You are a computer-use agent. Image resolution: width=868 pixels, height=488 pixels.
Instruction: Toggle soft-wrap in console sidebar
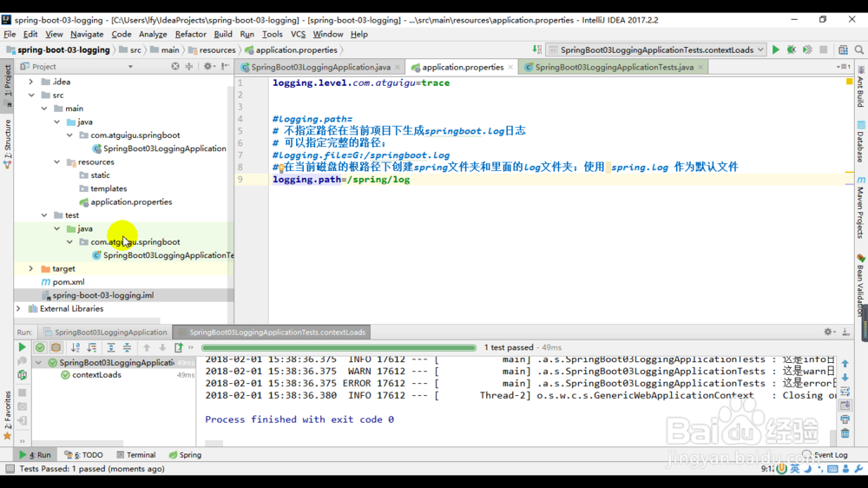845,392
